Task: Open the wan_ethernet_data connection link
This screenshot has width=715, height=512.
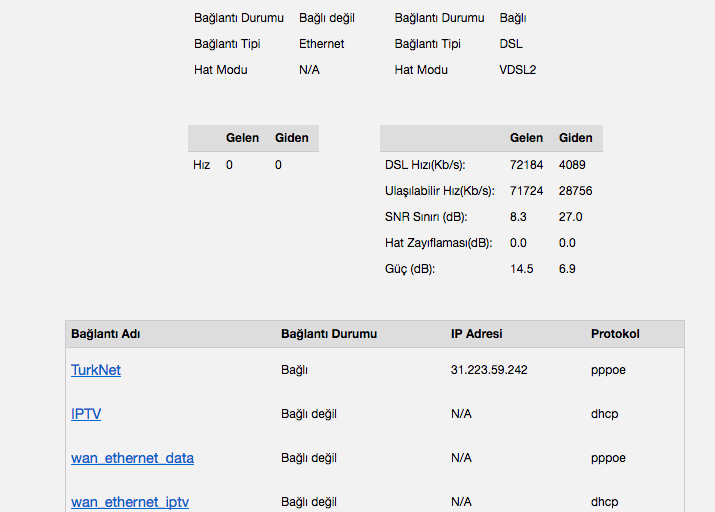Action: 132,458
